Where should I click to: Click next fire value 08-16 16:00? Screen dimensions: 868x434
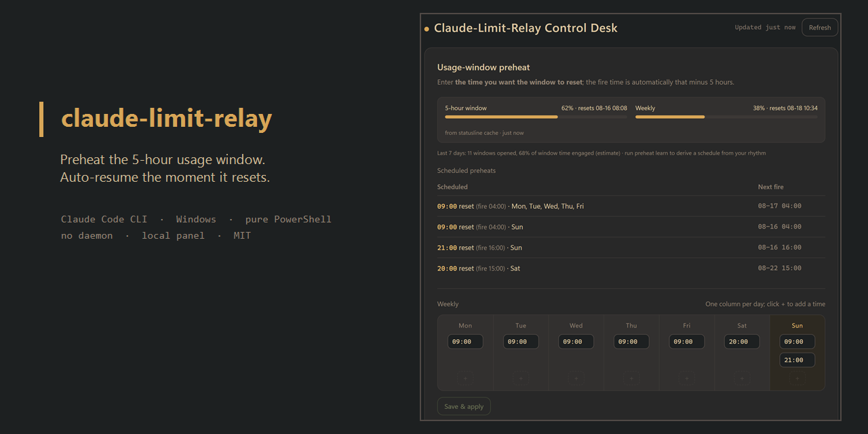point(780,248)
